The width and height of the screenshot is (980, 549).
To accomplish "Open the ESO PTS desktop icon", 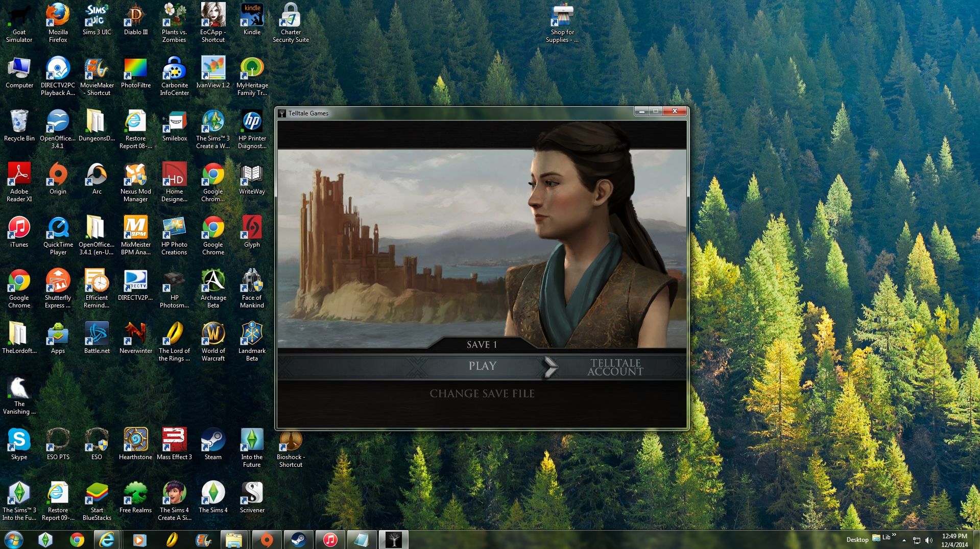I will point(58,444).
